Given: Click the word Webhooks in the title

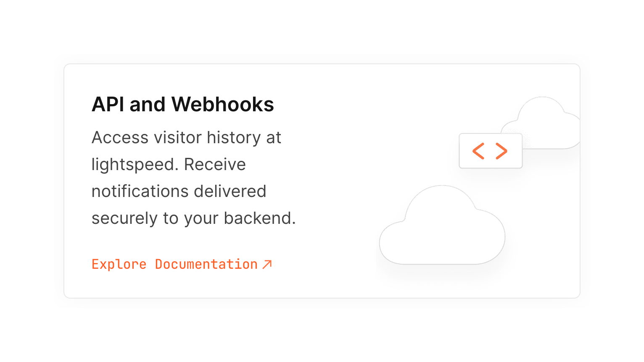Looking at the screenshot, I should point(222,105).
